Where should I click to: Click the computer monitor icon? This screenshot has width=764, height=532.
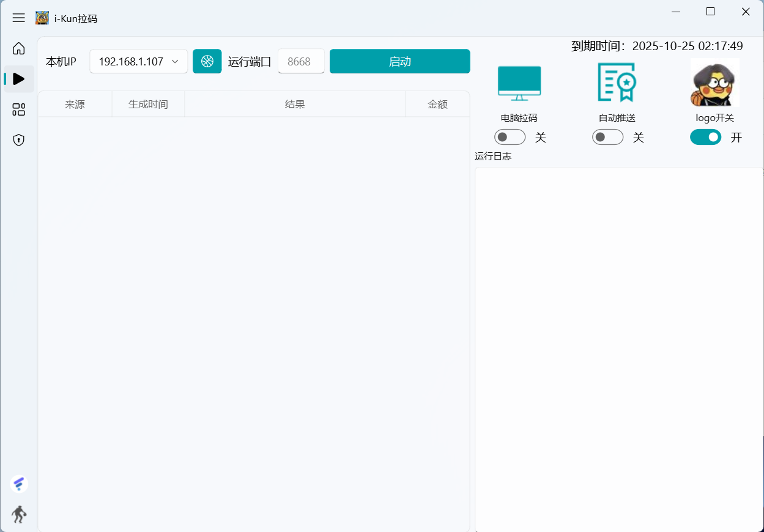click(519, 83)
